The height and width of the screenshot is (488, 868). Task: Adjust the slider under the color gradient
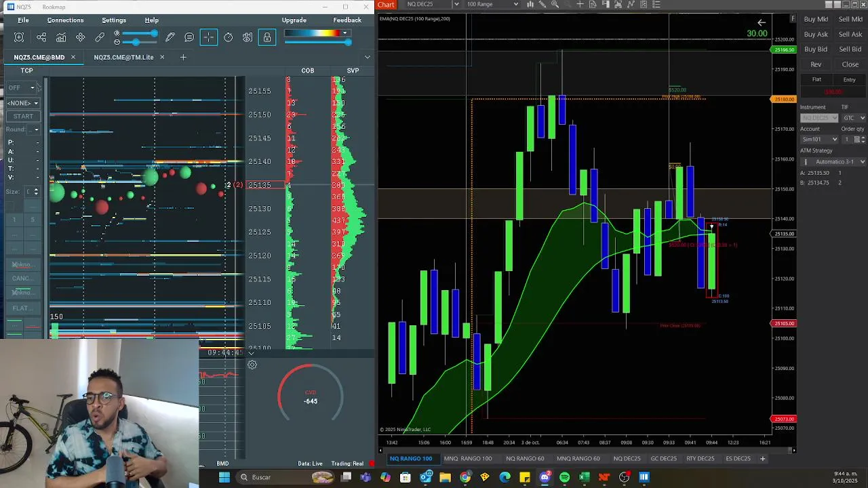coord(318,42)
